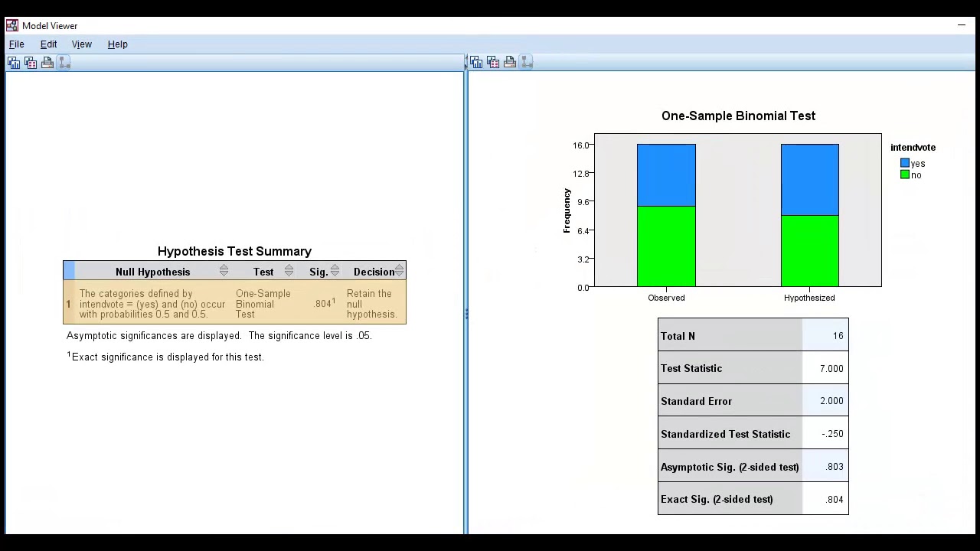980x551 pixels.
Task: Click 'Exact significance is displayed' footnote
Action: (165, 357)
